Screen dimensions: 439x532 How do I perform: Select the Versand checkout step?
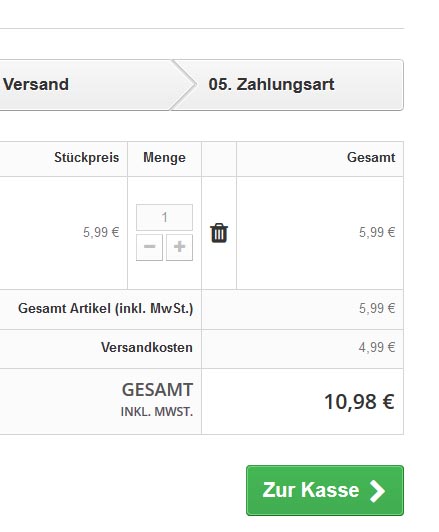36,84
